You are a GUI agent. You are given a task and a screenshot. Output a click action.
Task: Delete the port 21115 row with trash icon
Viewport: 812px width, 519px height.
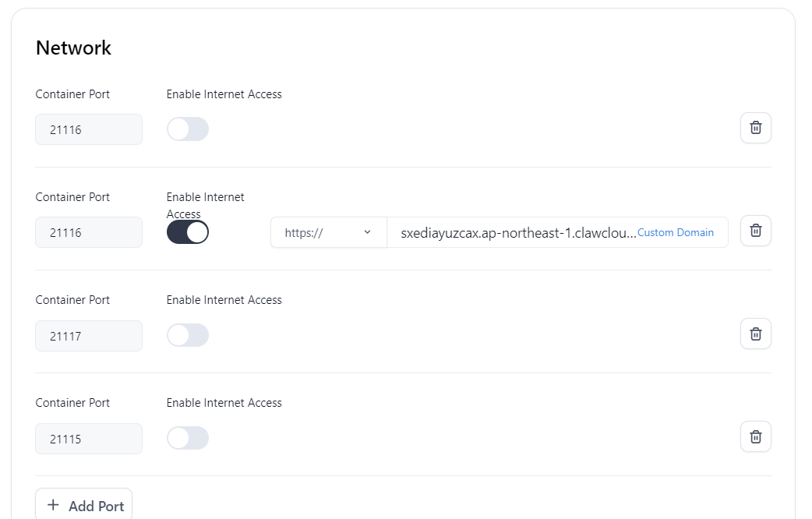tap(755, 436)
